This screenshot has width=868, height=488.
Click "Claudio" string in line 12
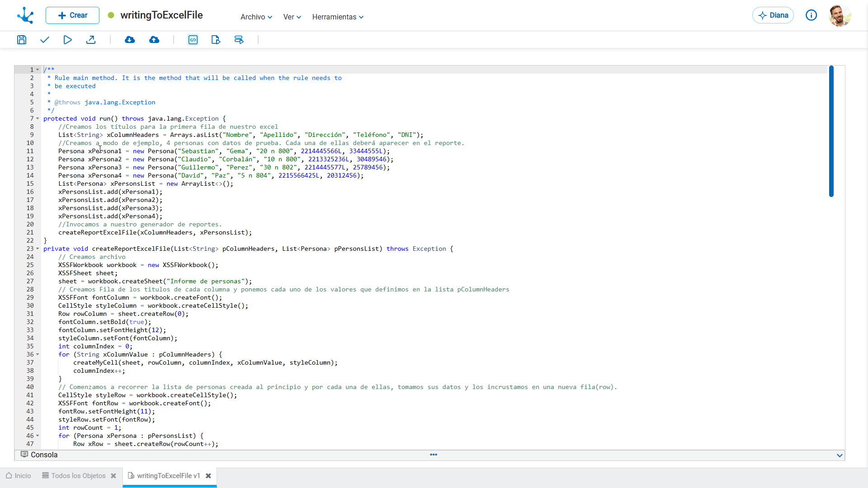[x=194, y=160]
